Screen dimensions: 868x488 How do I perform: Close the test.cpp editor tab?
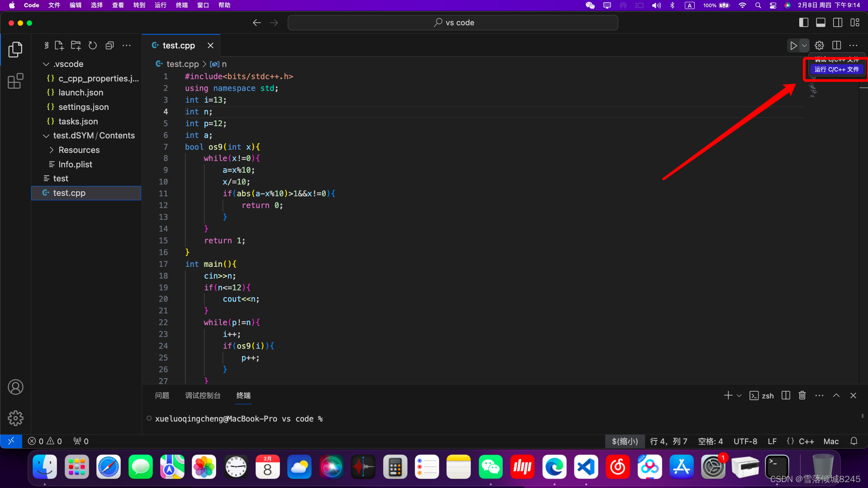[x=210, y=46]
